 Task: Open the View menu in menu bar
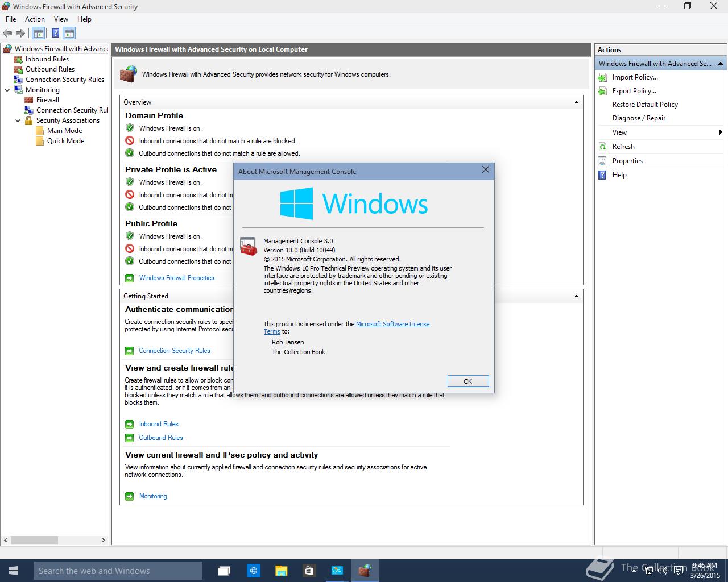tap(61, 19)
